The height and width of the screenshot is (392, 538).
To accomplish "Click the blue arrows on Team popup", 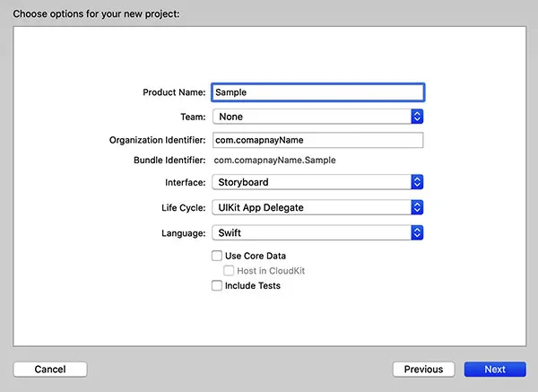I will 416,117.
